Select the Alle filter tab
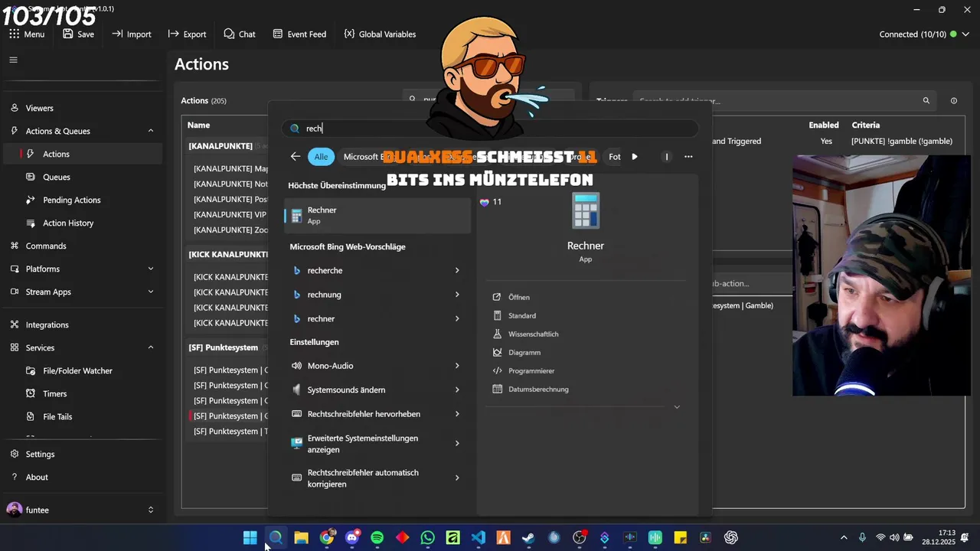 321,156
